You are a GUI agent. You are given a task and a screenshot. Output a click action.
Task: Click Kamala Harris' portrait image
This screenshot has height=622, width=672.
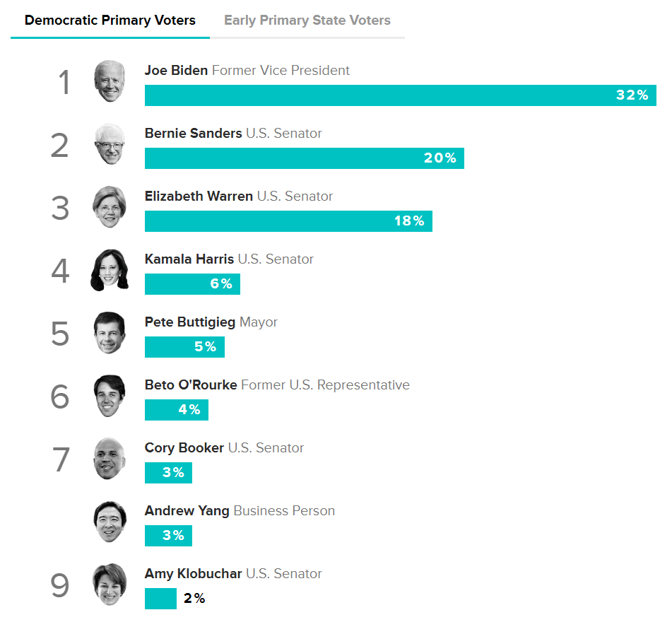[110, 270]
